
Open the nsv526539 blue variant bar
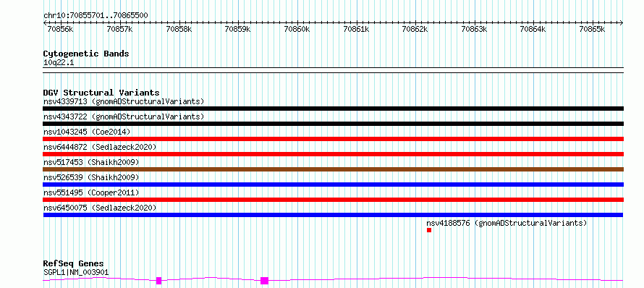(x=333, y=185)
